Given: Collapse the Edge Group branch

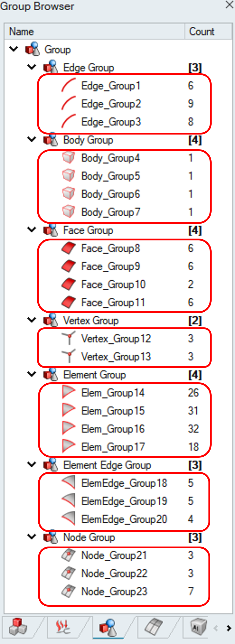Looking at the screenshot, I should (x=32, y=67).
